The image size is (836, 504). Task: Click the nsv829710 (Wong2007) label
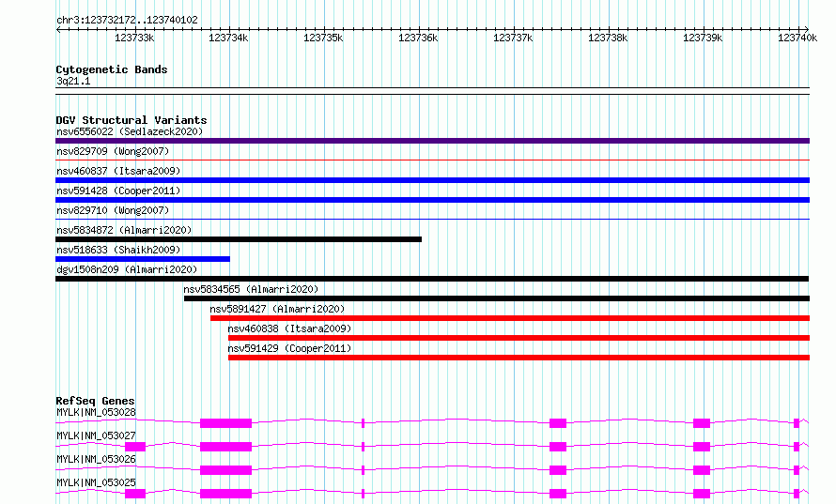tap(113, 210)
